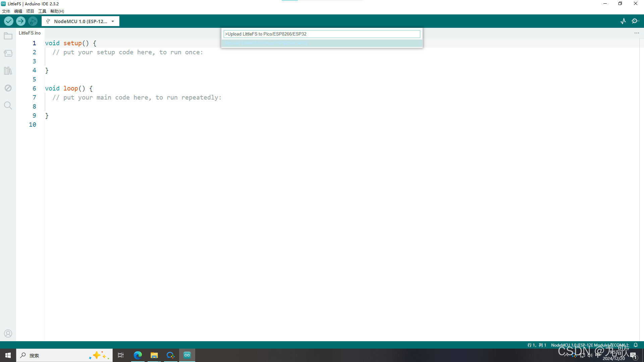Open the editor's three-dot options menu
Image resolution: width=644 pixels, height=362 pixels.
tap(637, 33)
